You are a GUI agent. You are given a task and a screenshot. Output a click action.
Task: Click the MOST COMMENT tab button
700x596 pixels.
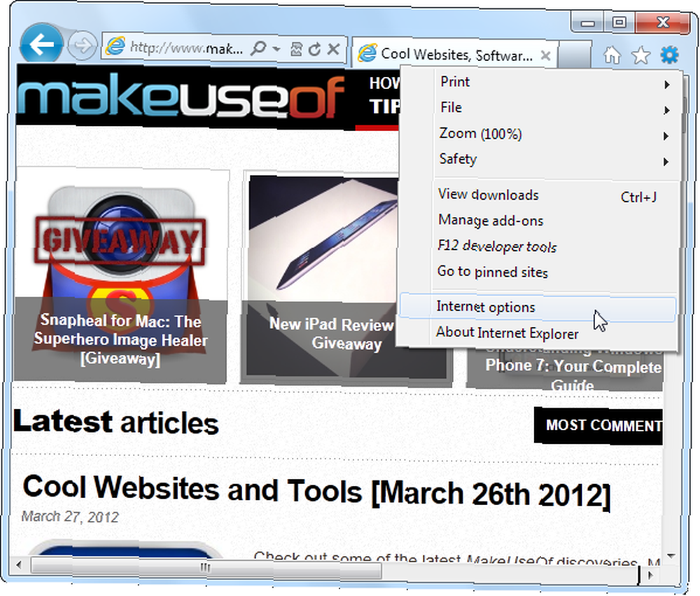[x=598, y=426]
